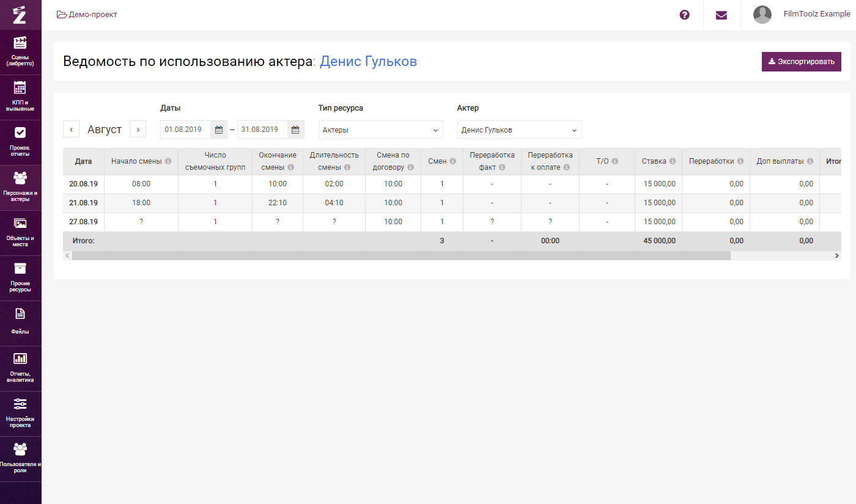Open the Актер dropdown with Денис Гульков

(x=520, y=130)
